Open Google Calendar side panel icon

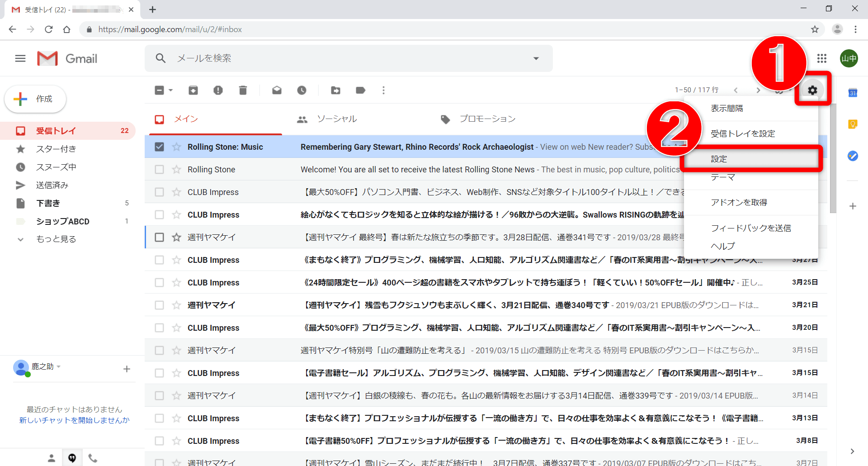[x=853, y=93]
